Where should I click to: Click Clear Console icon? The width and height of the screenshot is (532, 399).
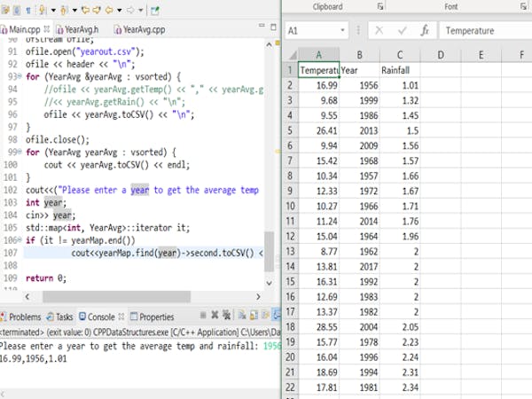[x=242, y=316]
